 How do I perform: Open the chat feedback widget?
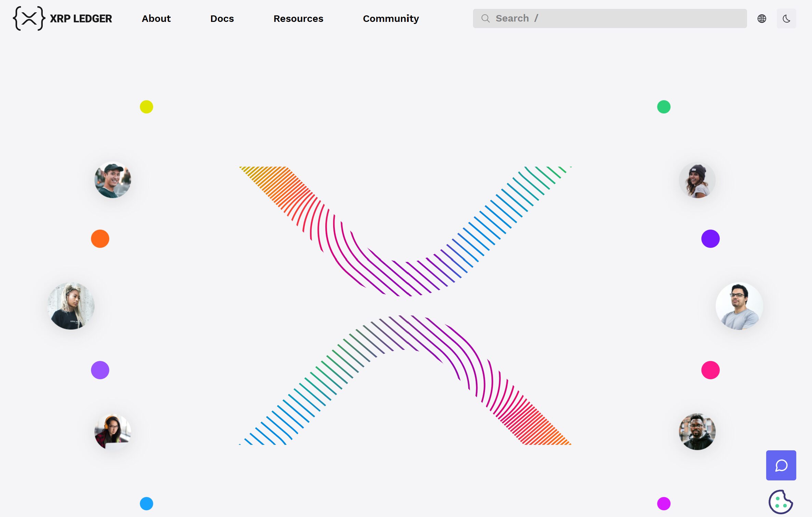781,465
